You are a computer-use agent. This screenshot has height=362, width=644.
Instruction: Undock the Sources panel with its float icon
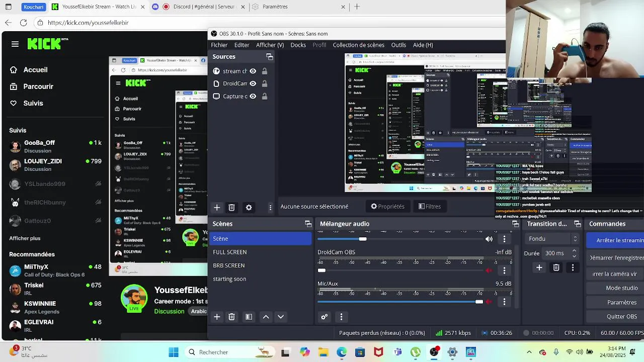[269, 57]
